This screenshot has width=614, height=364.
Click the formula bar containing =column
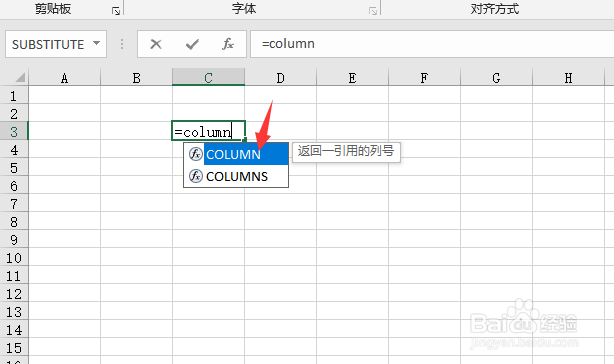pyautogui.click(x=432, y=44)
